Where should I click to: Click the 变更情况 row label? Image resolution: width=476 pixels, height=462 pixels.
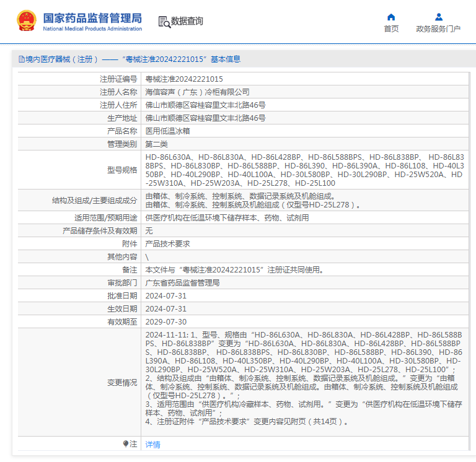122,383
